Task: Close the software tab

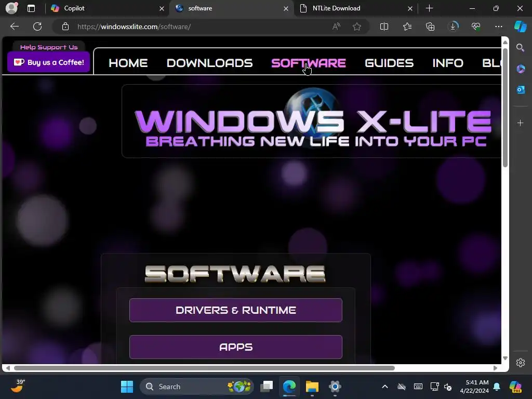Action: 286,8
